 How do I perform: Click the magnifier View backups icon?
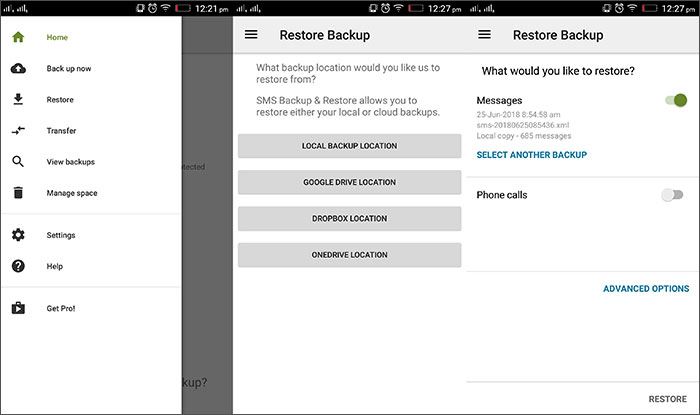[x=18, y=162]
